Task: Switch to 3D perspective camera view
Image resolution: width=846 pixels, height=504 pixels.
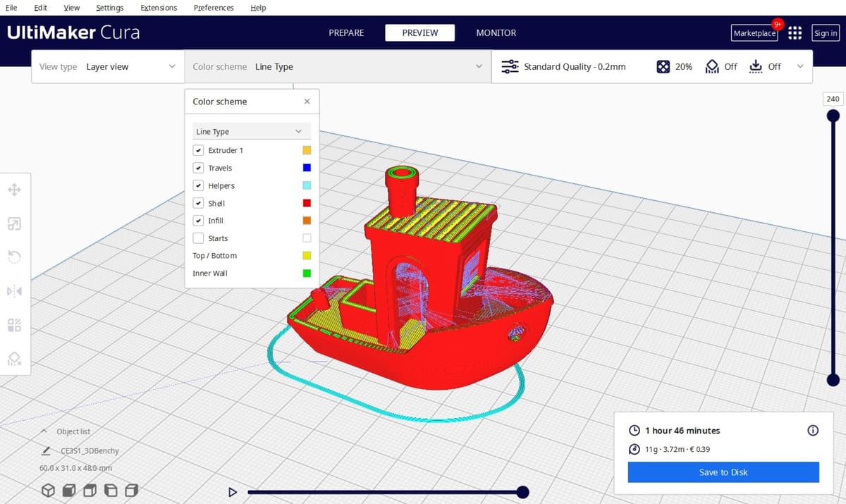Action: point(48,490)
